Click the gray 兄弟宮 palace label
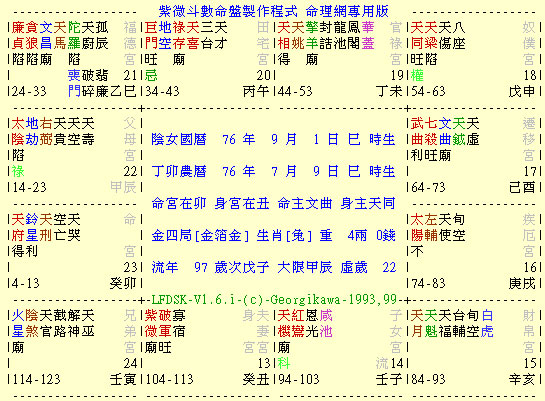 point(130,331)
